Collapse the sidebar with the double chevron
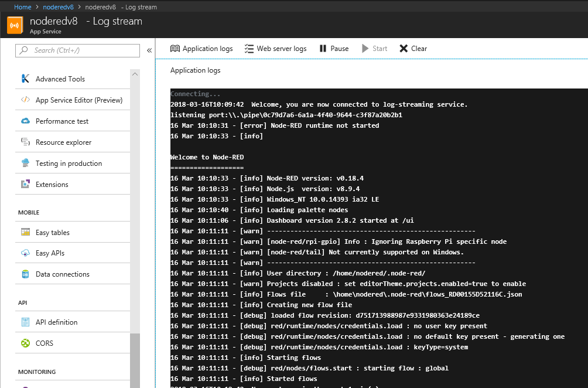Image resolution: width=588 pixels, height=388 pixels. (149, 50)
